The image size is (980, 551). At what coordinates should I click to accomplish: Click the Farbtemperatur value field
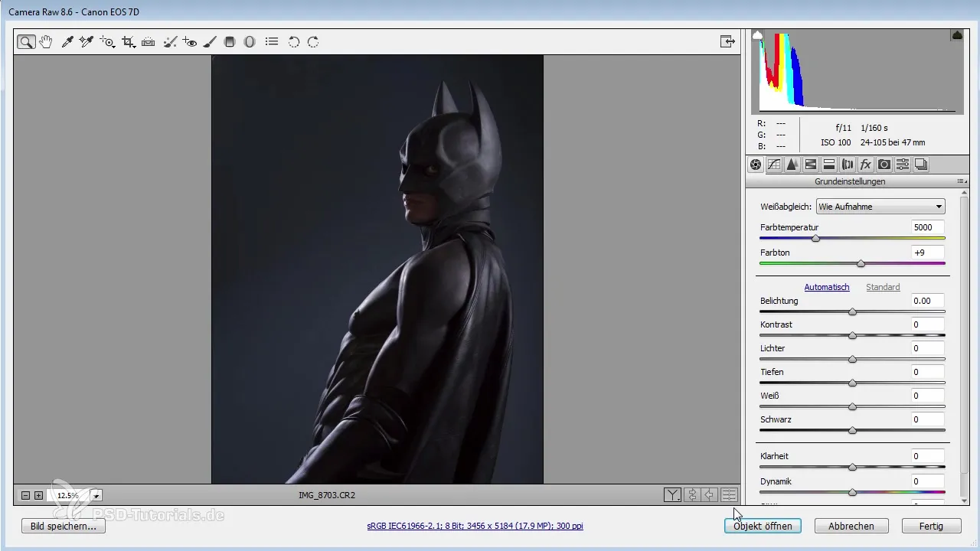[x=927, y=227]
